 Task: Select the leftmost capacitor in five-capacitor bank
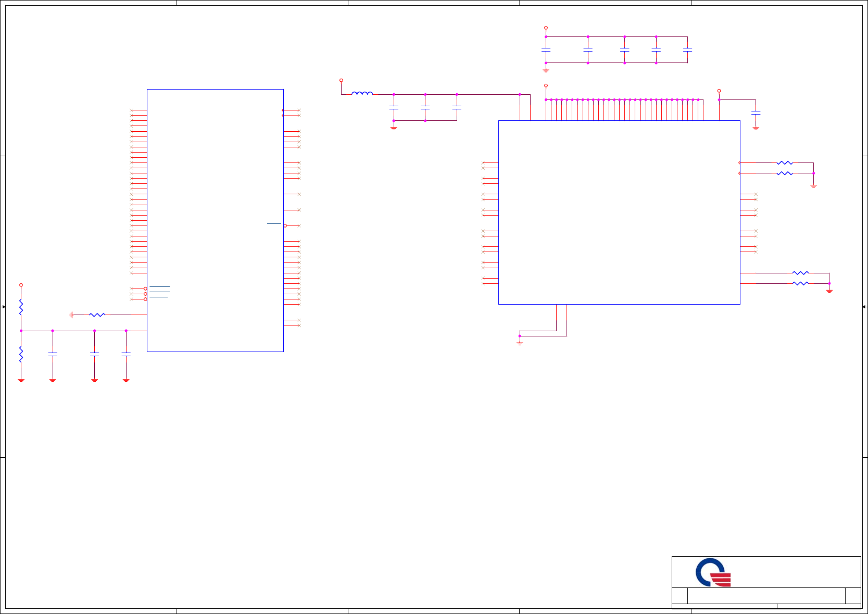[x=546, y=49]
